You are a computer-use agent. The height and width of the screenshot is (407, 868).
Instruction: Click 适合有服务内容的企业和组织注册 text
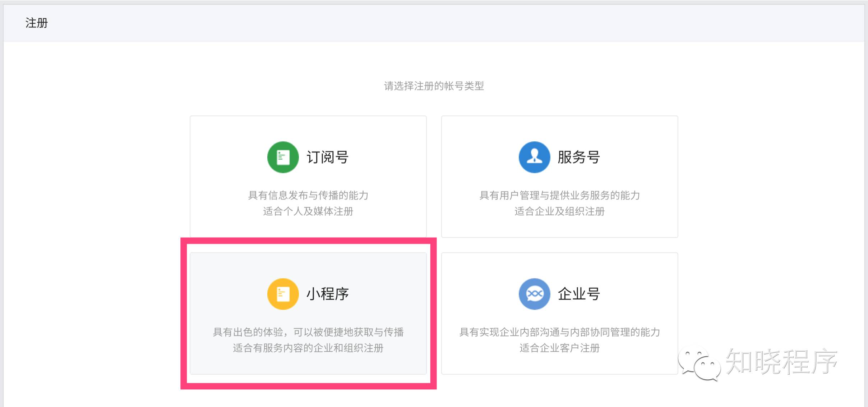pyautogui.click(x=308, y=348)
